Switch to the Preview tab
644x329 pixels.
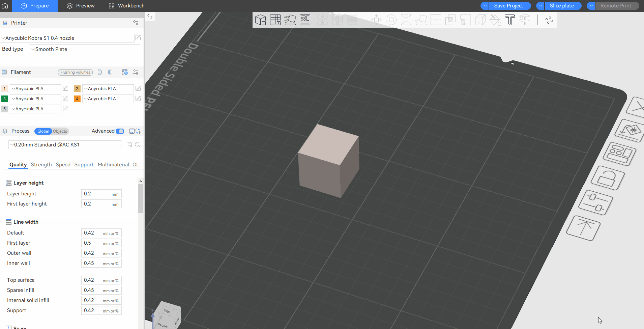(x=81, y=6)
